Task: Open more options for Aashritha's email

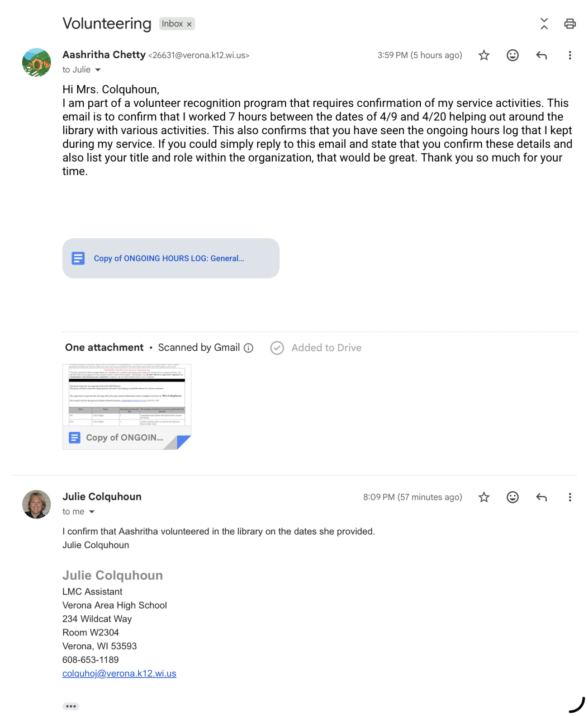Action: point(570,55)
